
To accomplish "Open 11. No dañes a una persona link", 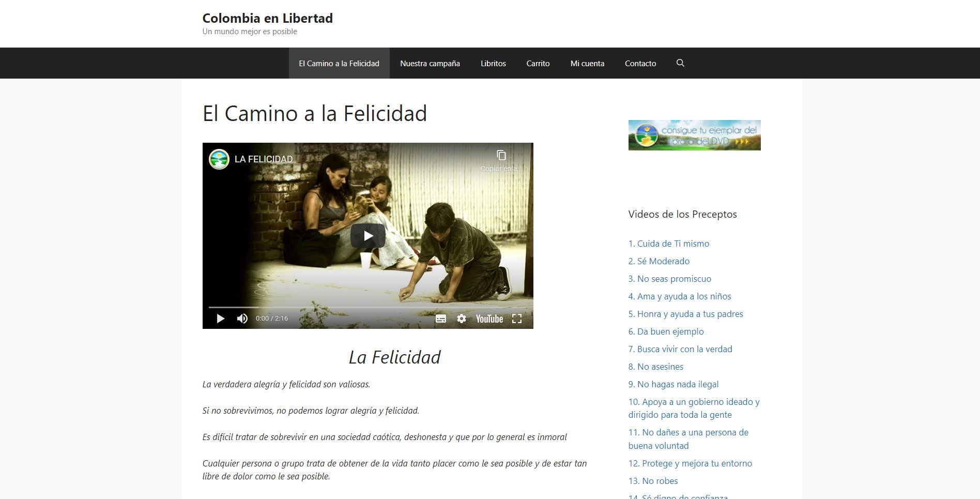I will pyautogui.click(x=688, y=439).
